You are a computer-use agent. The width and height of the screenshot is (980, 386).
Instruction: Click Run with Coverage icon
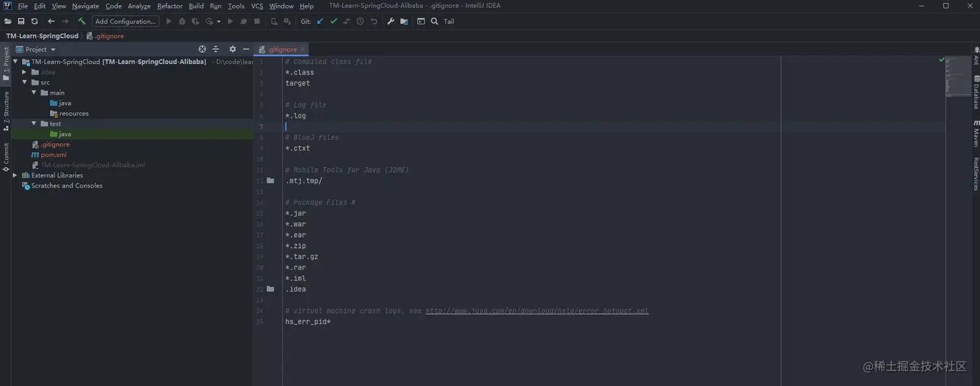click(195, 21)
